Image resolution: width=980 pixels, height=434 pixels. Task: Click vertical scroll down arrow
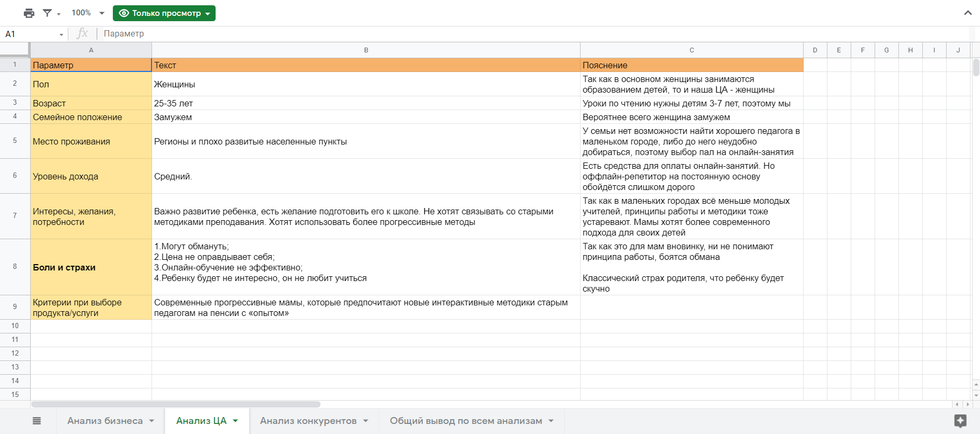[x=976, y=395]
